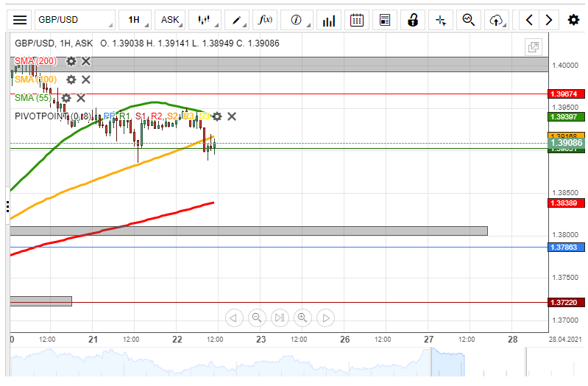Click the scroll chart right button

(x=325, y=318)
